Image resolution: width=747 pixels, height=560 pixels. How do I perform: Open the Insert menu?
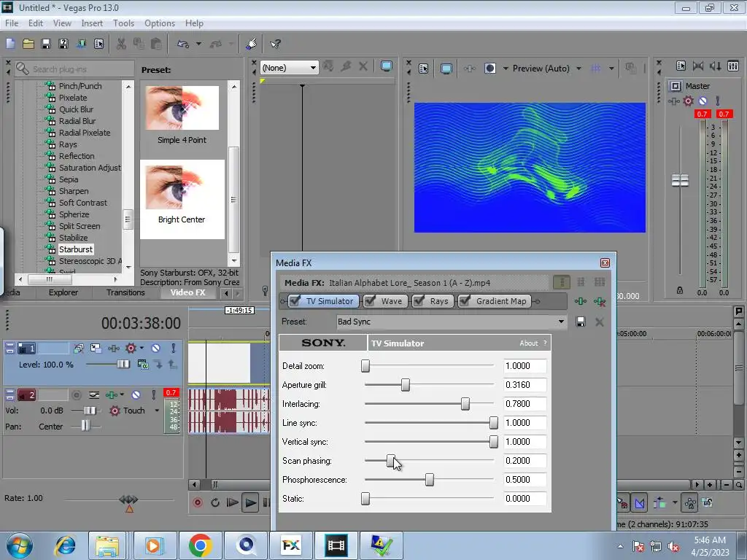click(x=91, y=23)
